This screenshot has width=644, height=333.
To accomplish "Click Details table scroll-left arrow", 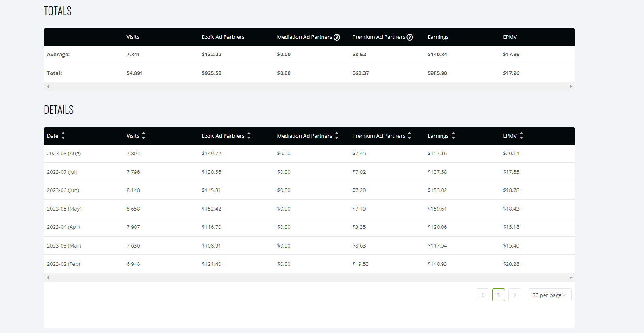I will 48,277.
